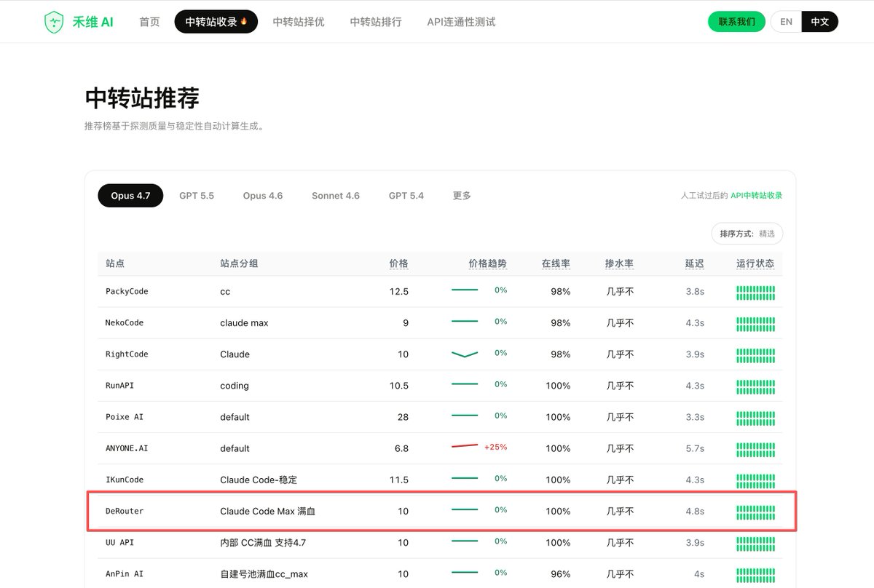Image resolution: width=874 pixels, height=588 pixels.
Task: Open the 排序方式 精选 sort dropdown
Action: [x=747, y=234]
